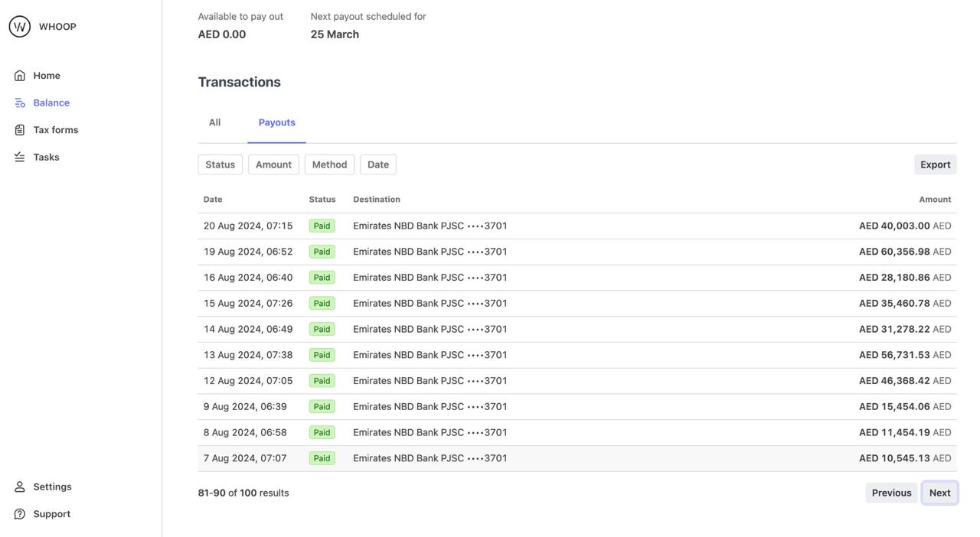Export the payouts list
This screenshot has width=980, height=537.
click(935, 164)
